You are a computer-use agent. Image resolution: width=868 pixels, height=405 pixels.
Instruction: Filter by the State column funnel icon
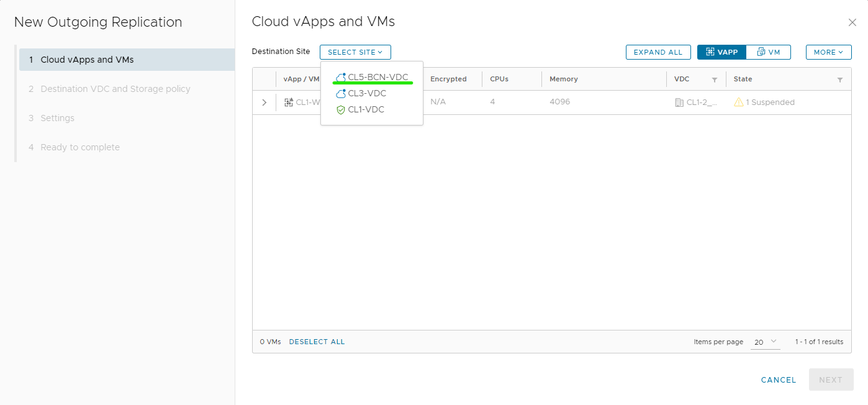840,80
